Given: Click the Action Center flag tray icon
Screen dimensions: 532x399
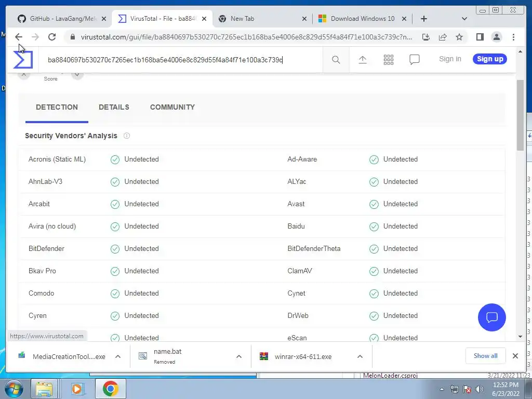Looking at the screenshot, I should (467, 389).
